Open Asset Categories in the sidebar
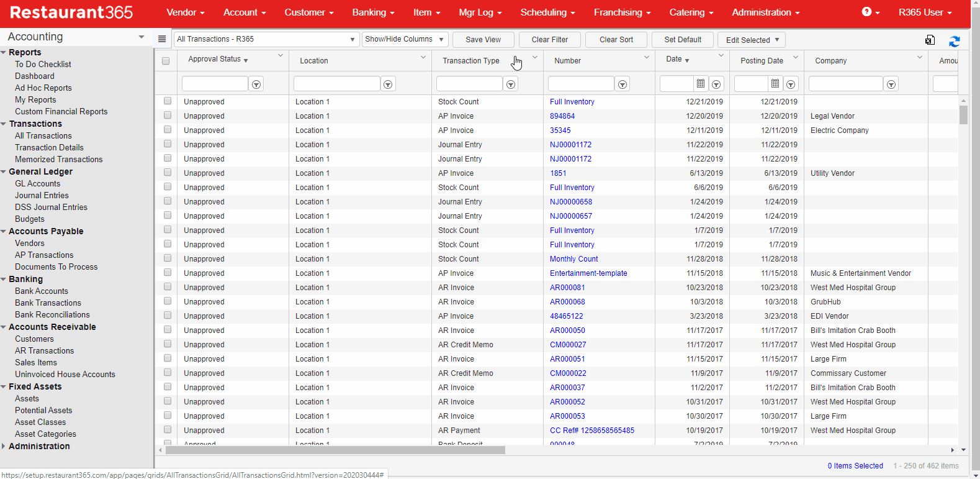 [45, 434]
